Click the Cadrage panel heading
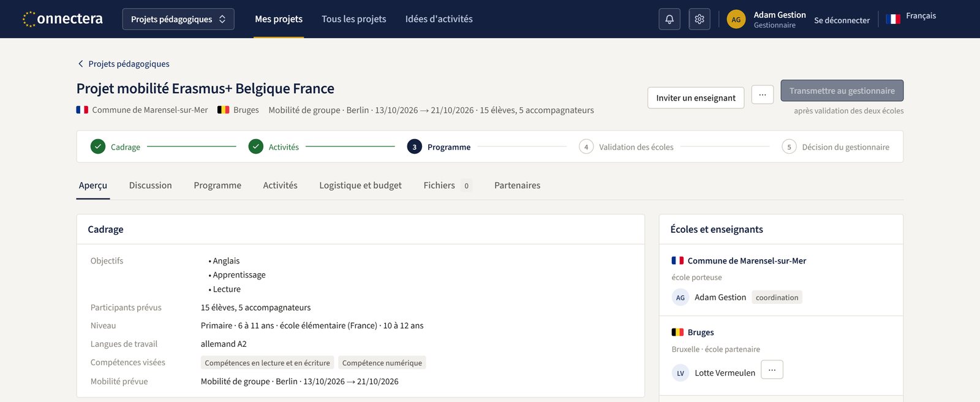 (105, 229)
